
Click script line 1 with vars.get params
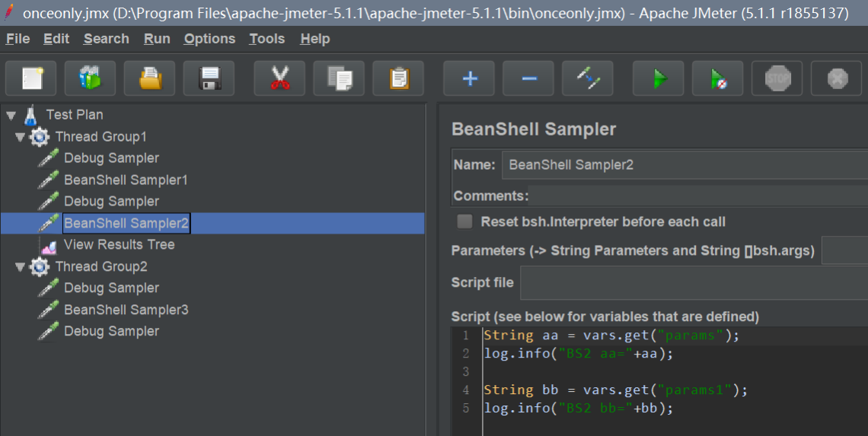coord(611,336)
